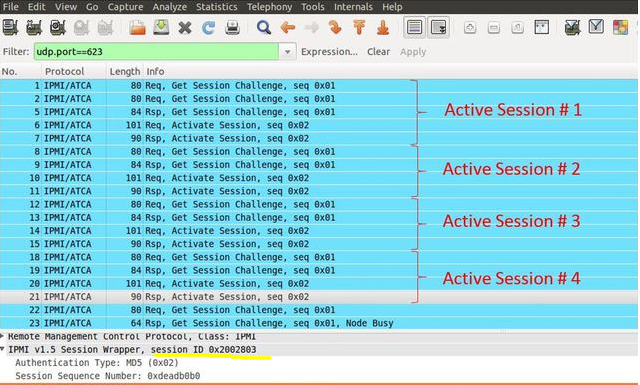Open the File menu

(x=11, y=7)
